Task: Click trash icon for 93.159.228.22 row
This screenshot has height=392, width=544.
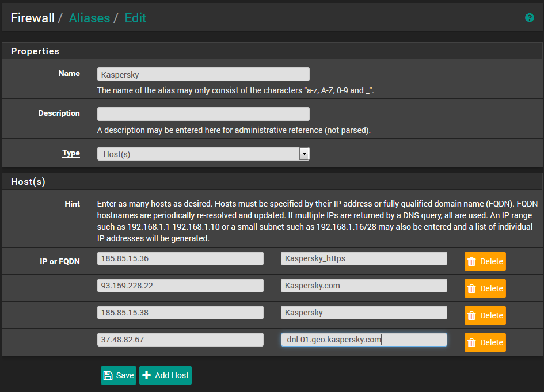Action: (x=471, y=288)
